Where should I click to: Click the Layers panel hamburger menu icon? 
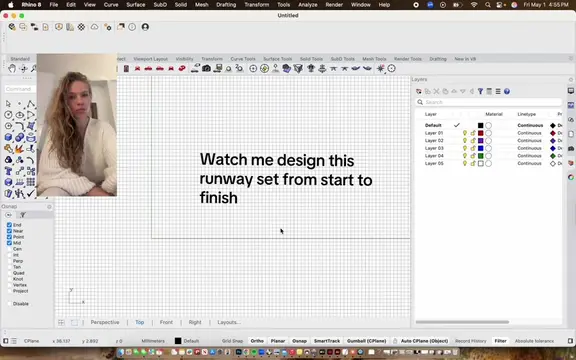[498, 91]
